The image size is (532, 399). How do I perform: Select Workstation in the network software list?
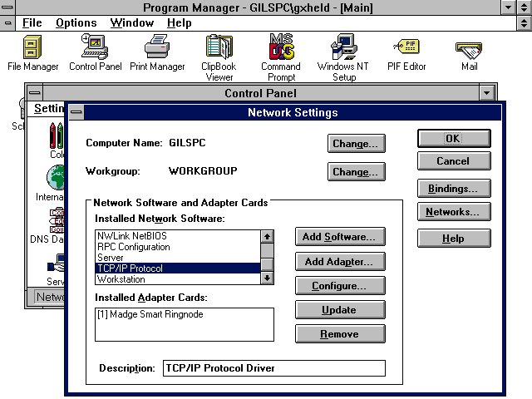point(121,279)
